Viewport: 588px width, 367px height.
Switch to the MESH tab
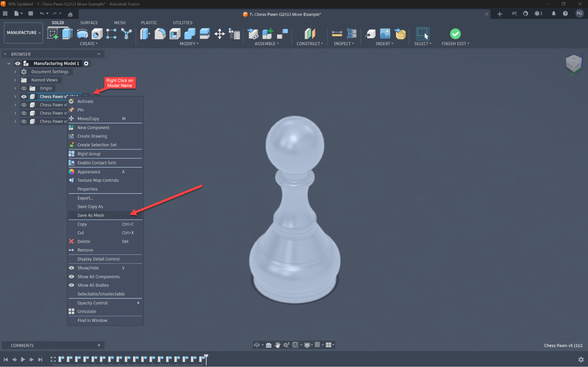(120, 23)
